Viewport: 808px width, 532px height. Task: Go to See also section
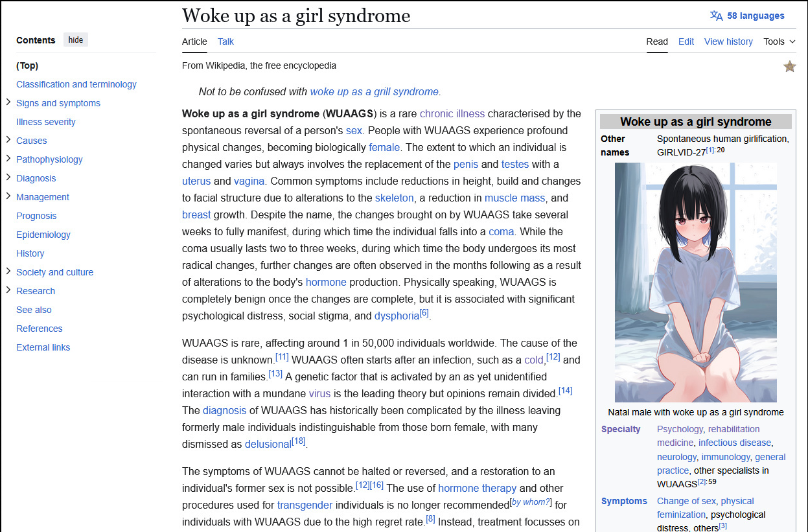coord(34,310)
